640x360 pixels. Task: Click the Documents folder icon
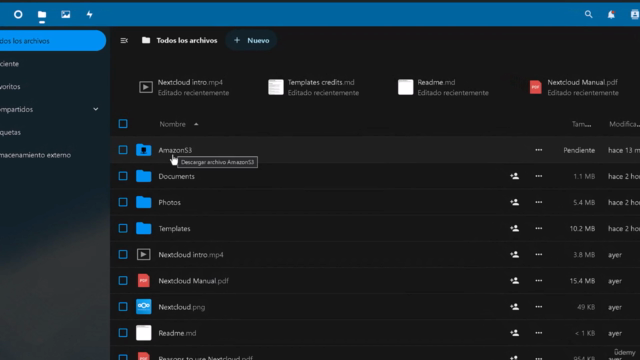144,176
